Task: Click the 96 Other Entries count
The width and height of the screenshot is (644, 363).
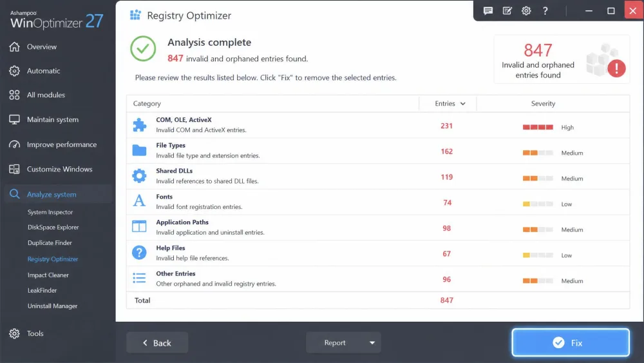Action: [446, 279]
